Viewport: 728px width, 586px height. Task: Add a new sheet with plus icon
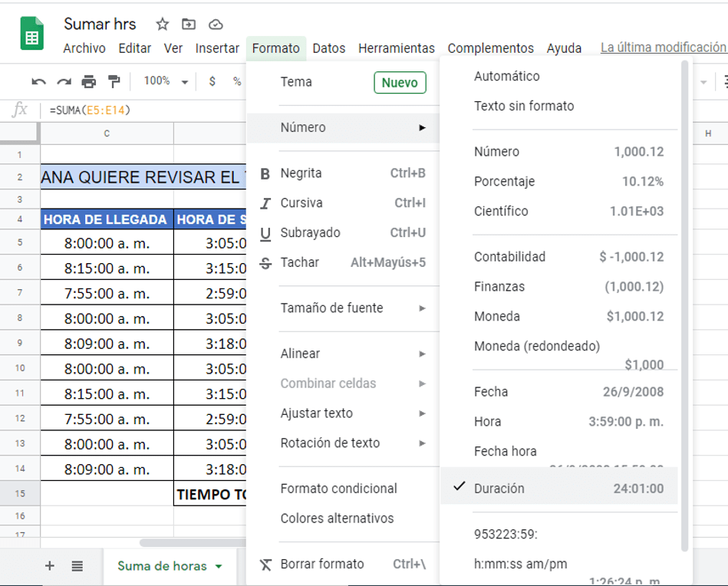click(x=50, y=565)
